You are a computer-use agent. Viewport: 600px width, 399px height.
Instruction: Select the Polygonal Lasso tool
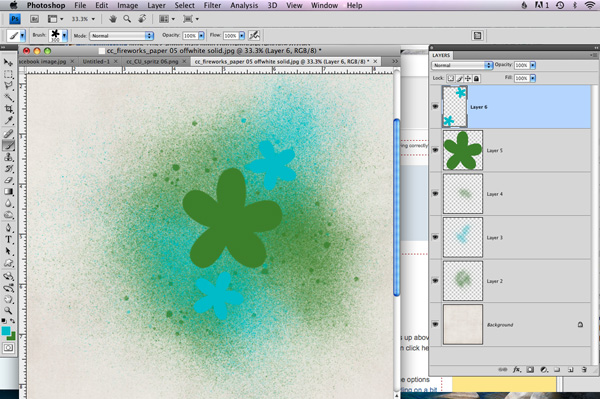[8, 86]
